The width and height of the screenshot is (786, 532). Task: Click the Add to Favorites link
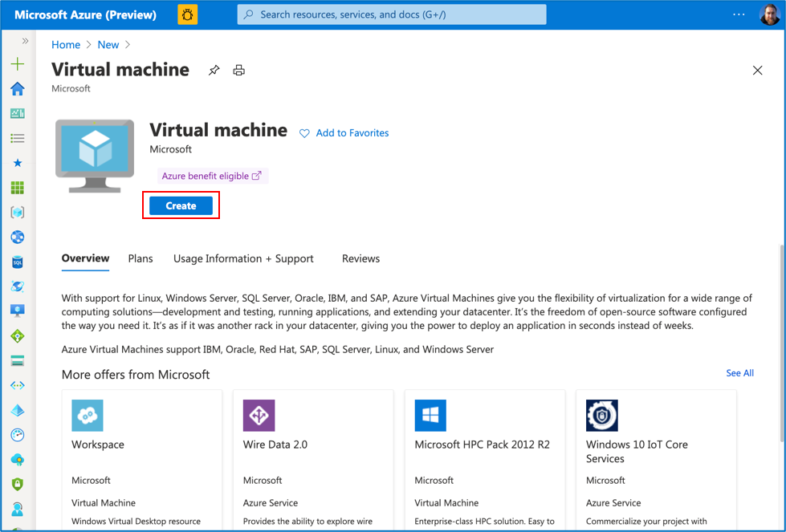coord(352,132)
